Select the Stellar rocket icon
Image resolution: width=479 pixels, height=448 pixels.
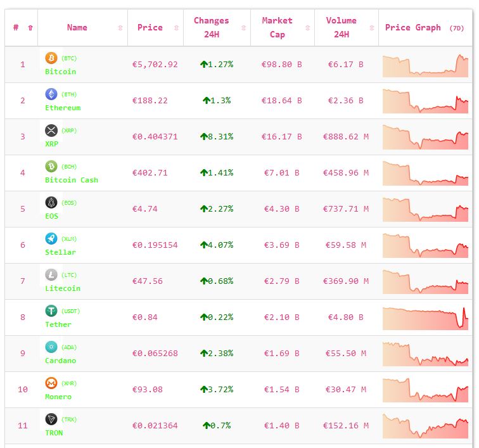(51, 239)
